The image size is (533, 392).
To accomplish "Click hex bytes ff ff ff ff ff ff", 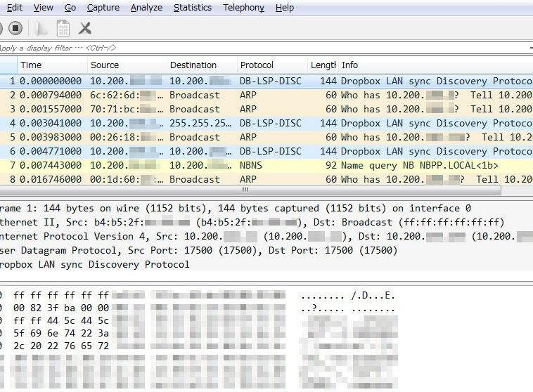I will click(x=61, y=295).
